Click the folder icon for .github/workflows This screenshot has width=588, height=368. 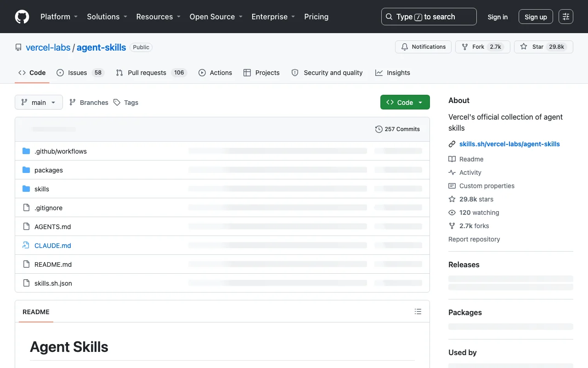26,151
